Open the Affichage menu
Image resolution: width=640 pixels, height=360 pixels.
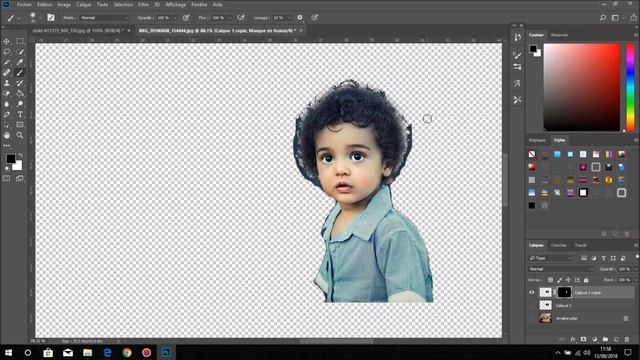[x=176, y=4]
